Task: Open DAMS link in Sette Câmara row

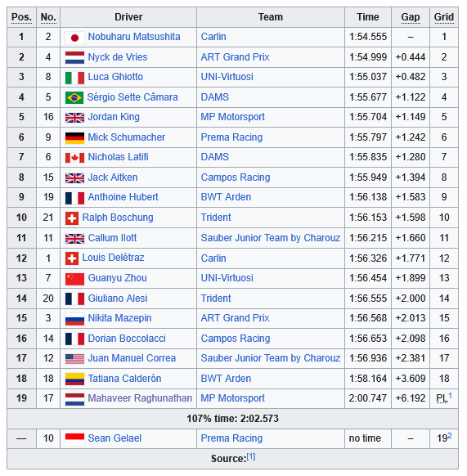Action: [x=214, y=97]
